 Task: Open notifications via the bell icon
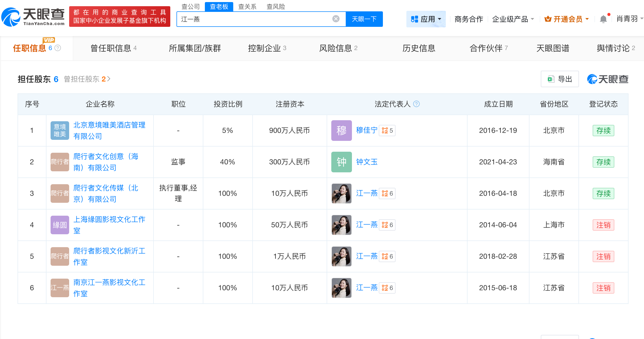603,19
